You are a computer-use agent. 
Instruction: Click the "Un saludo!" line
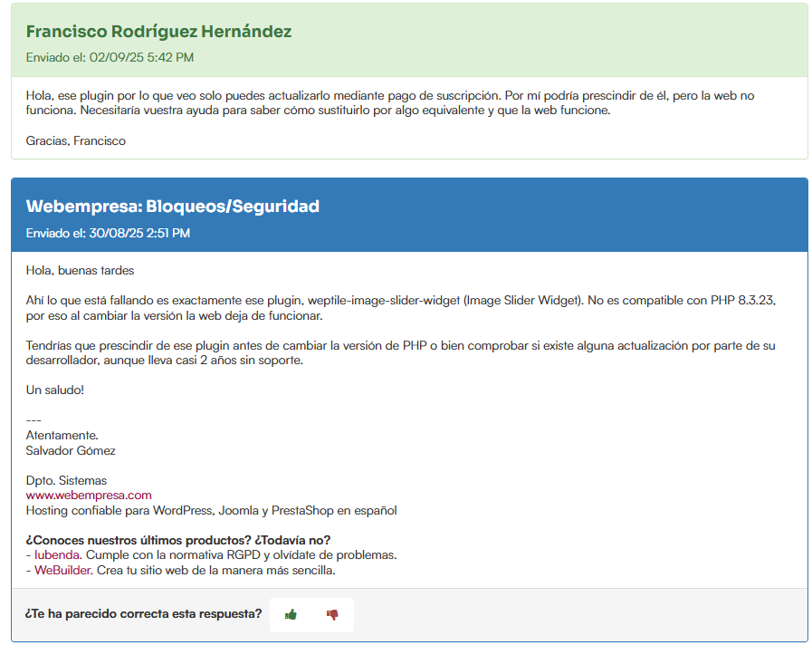(x=54, y=390)
